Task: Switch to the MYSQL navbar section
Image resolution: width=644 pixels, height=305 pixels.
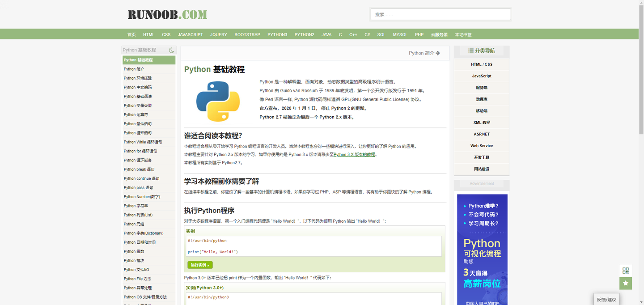Action: click(x=400, y=34)
